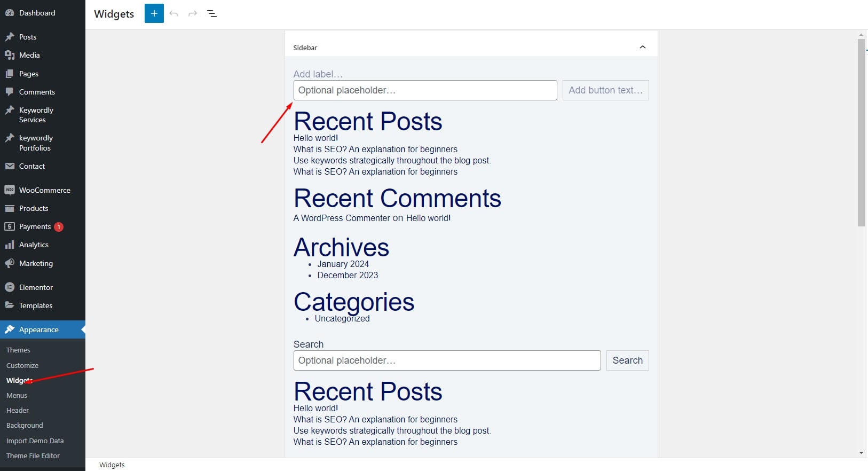The height and width of the screenshot is (471, 868).
Task: Open Theme File Editor link
Action: [x=33, y=456]
